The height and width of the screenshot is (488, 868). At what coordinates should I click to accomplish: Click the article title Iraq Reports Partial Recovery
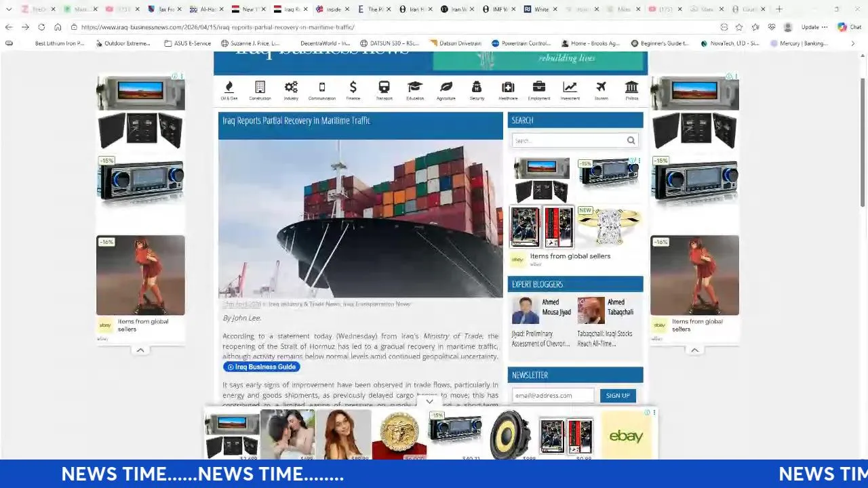(x=296, y=121)
